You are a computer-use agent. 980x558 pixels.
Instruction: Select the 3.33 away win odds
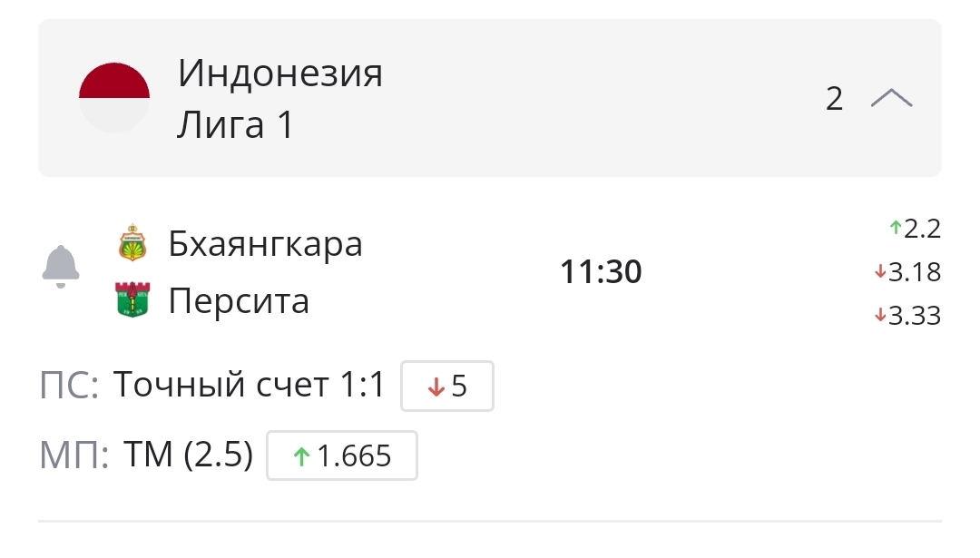907,316
